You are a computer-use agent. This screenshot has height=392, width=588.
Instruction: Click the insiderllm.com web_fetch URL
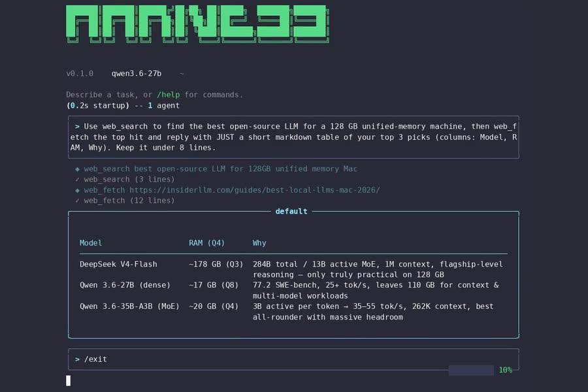coord(255,190)
